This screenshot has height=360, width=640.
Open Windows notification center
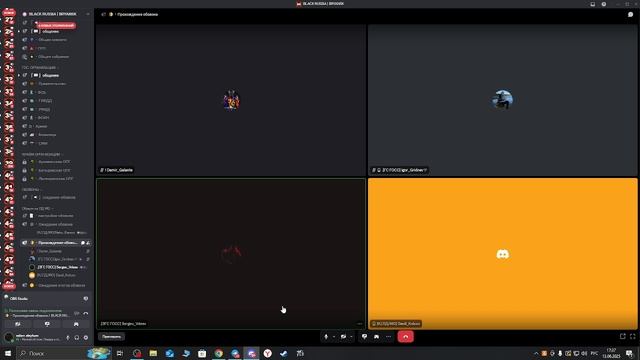click(x=630, y=353)
